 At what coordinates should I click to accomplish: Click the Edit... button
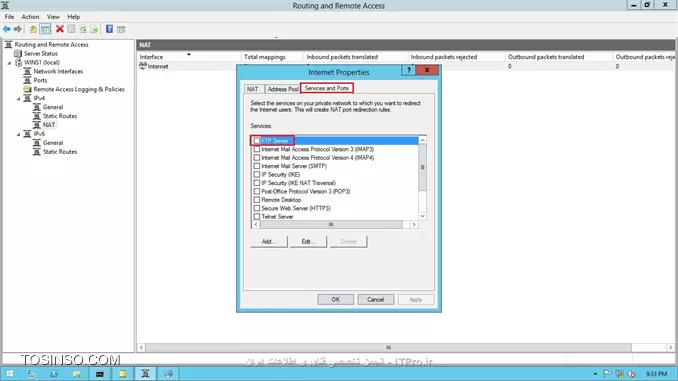(308, 241)
